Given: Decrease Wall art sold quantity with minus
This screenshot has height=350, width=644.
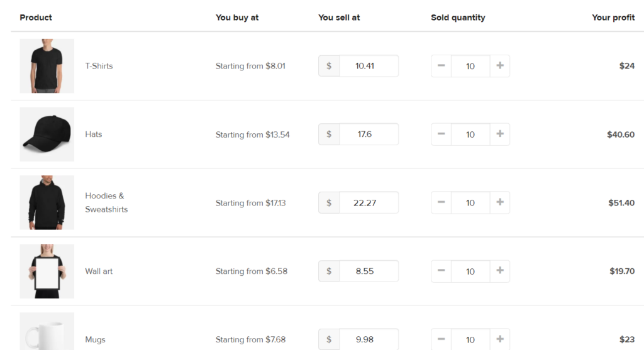Looking at the screenshot, I should point(441,271).
